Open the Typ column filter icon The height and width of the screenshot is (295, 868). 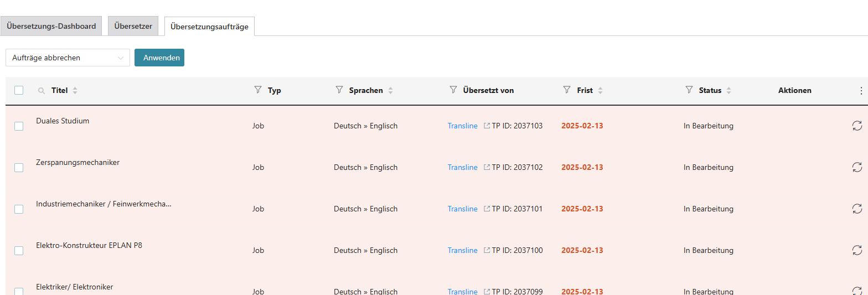click(x=257, y=90)
